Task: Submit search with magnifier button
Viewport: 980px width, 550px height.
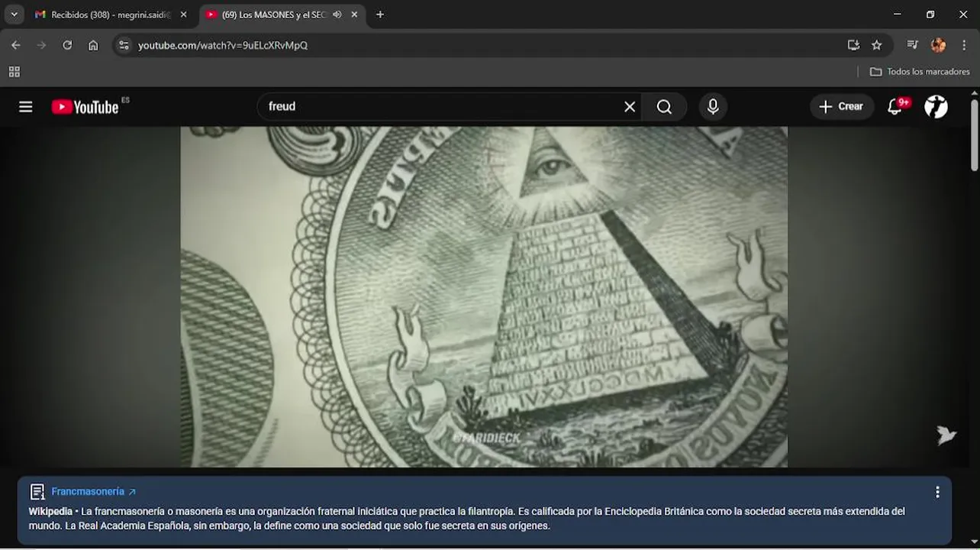Action: (664, 106)
